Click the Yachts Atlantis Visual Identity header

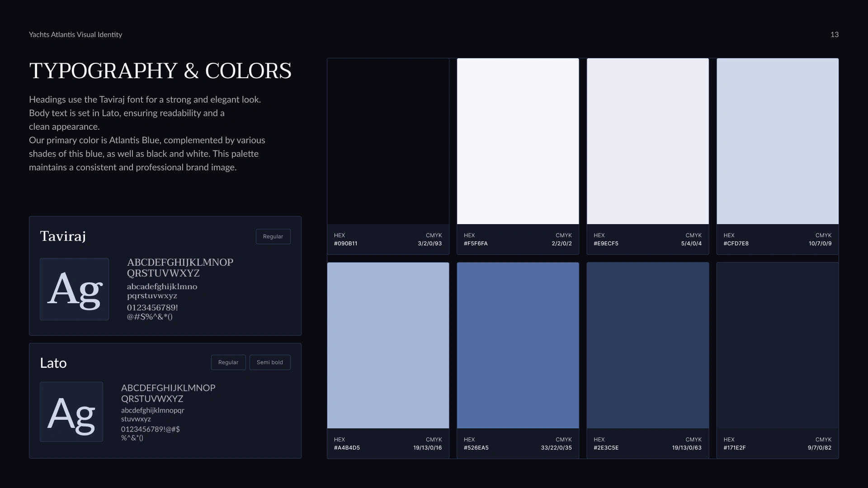click(75, 35)
